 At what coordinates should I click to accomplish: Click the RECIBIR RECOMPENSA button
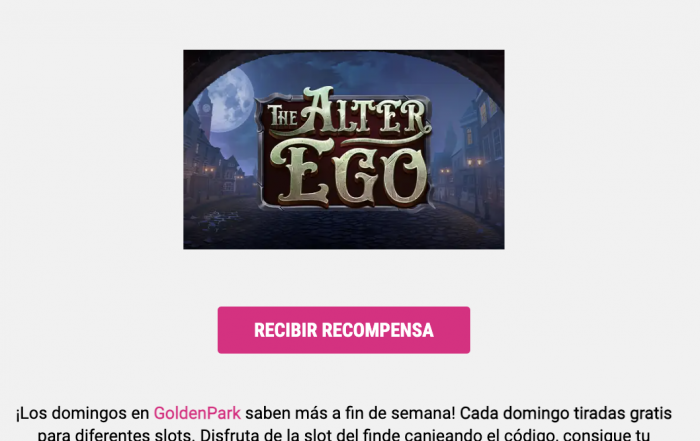[344, 330]
